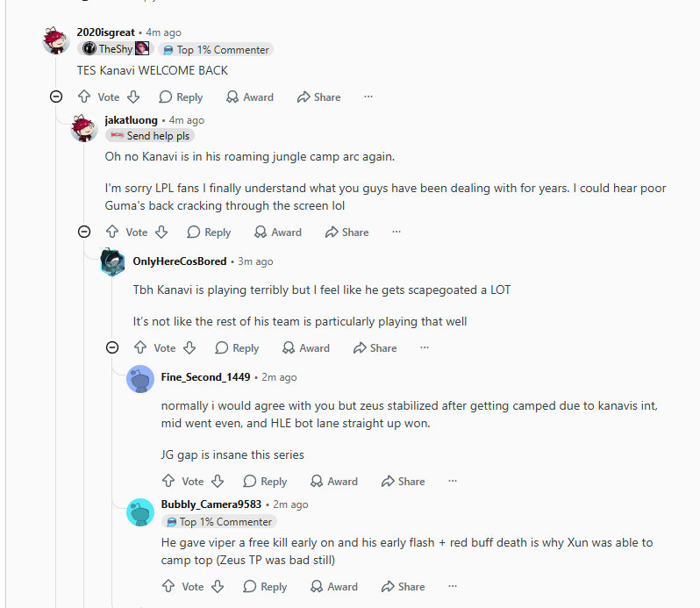This screenshot has width=700, height=608.
Task: Downvote jakatluong's comment
Action: (x=161, y=232)
